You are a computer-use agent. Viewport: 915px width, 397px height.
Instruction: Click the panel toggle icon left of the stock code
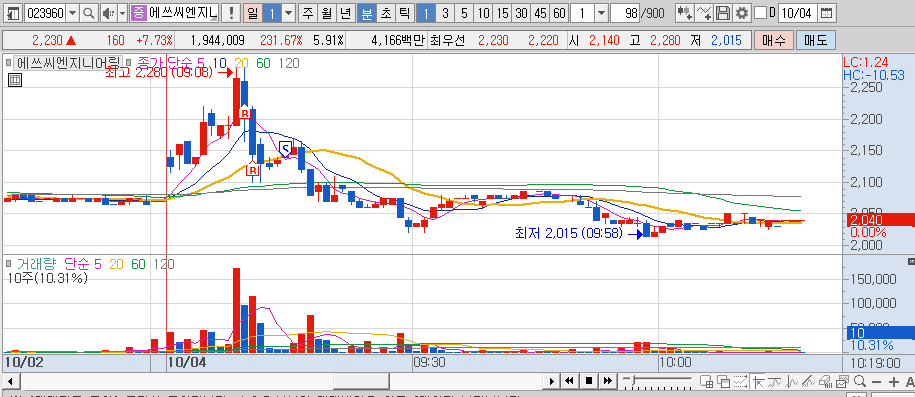[x=13, y=12]
